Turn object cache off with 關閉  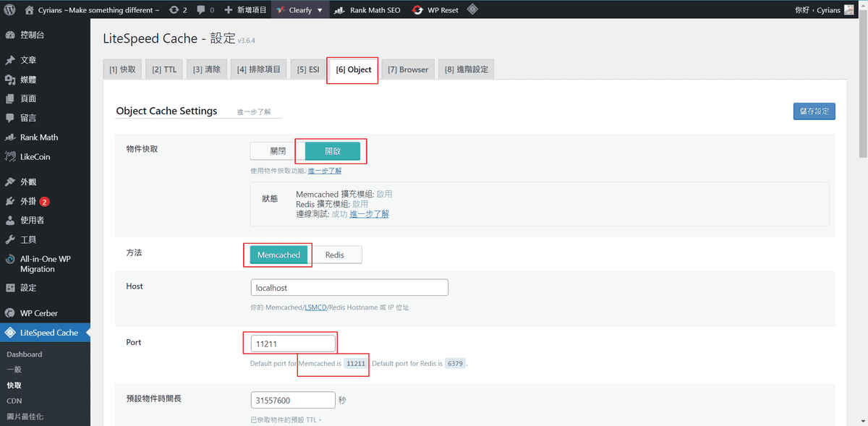coord(278,151)
